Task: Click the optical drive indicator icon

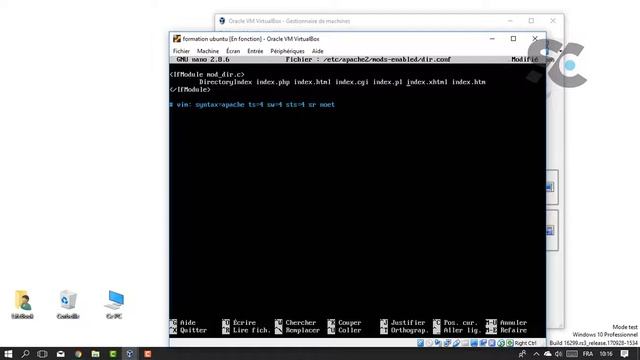Action: point(429,343)
